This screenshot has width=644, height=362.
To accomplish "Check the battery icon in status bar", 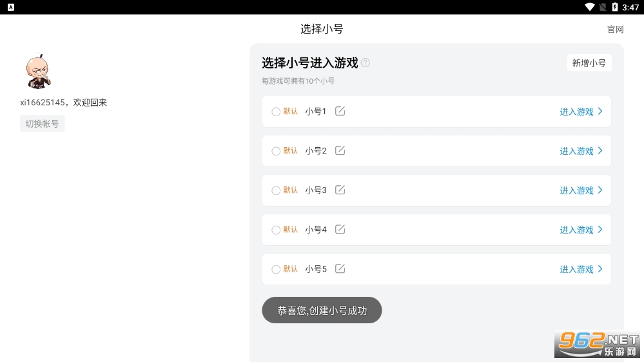I will point(615,7).
